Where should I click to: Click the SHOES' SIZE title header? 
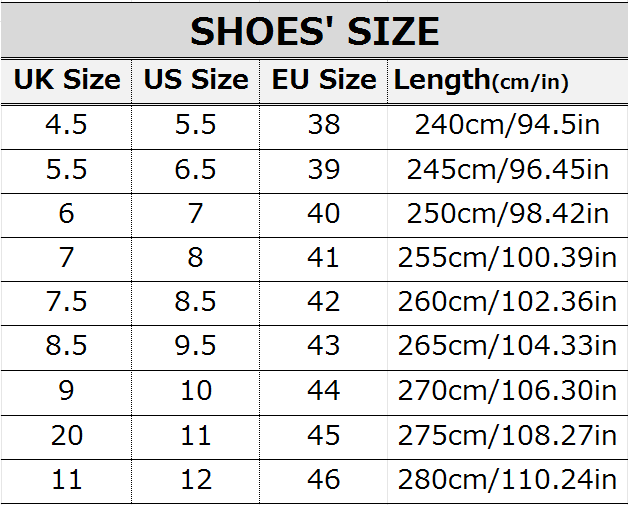(314, 31)
